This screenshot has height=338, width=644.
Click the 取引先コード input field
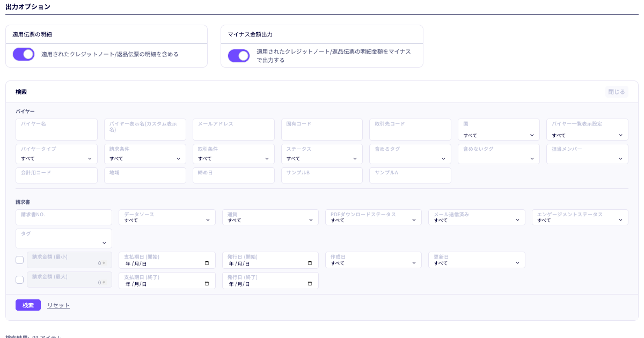tap(410, 130)
